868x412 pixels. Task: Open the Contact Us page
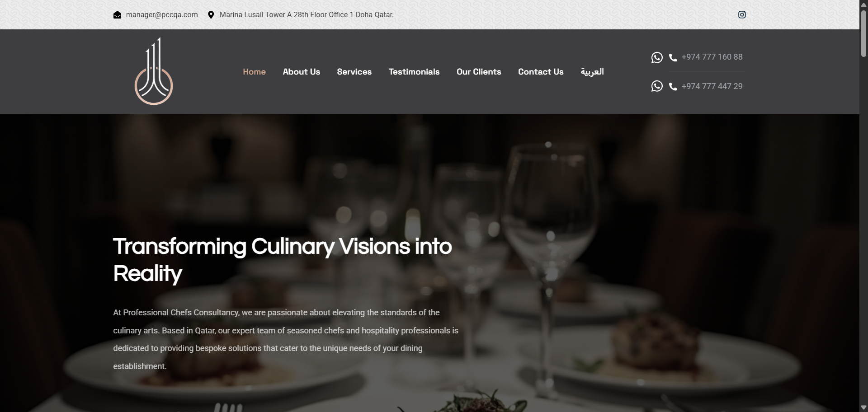point(541,72)
